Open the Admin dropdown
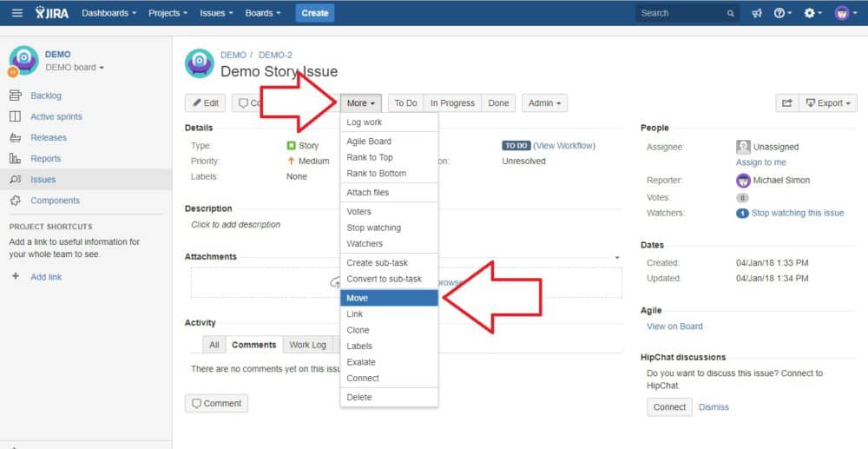Screen dimensions: 868x449 (545, 103)
